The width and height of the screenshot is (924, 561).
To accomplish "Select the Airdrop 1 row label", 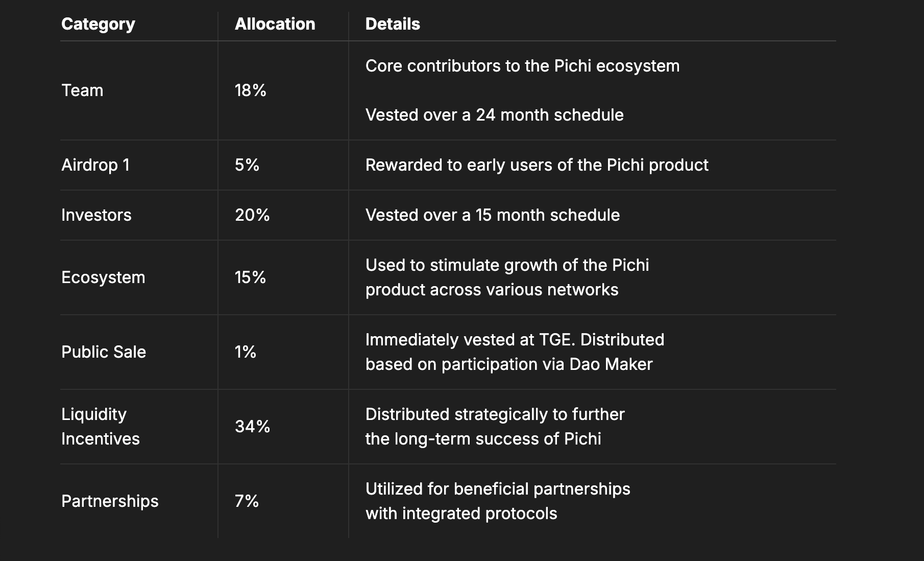I will click(95, 165).
